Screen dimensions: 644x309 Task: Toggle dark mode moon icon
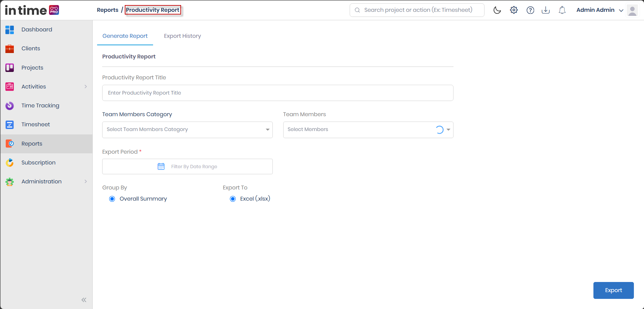497,10
